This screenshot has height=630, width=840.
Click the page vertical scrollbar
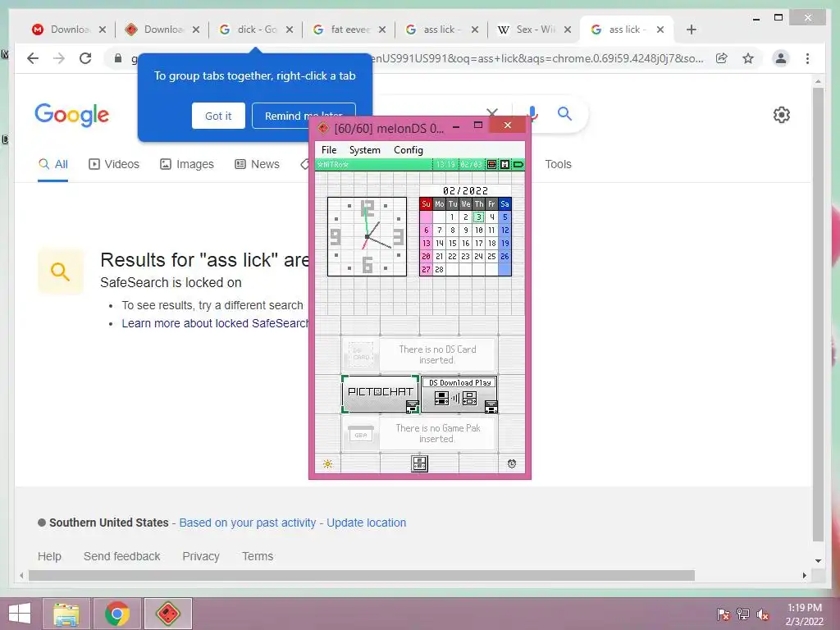click(818, 314)
